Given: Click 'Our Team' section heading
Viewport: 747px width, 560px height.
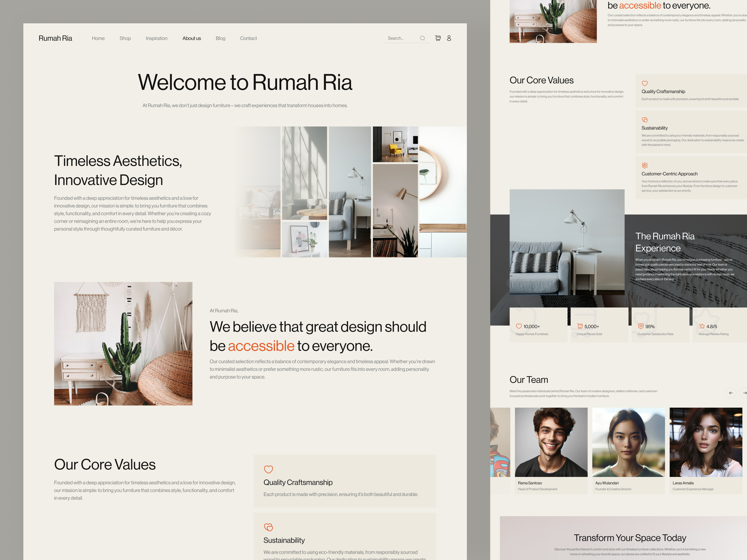Looking at the screenshot, I should [x=529, y=380].
